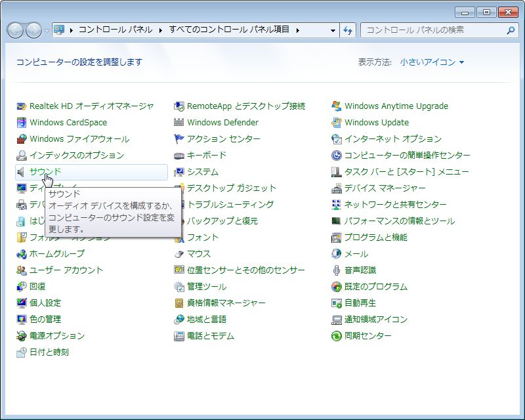The image size is (525, 420).
Task: Click the 地域と言語 globe icon
Action: (x=179, y=320)
